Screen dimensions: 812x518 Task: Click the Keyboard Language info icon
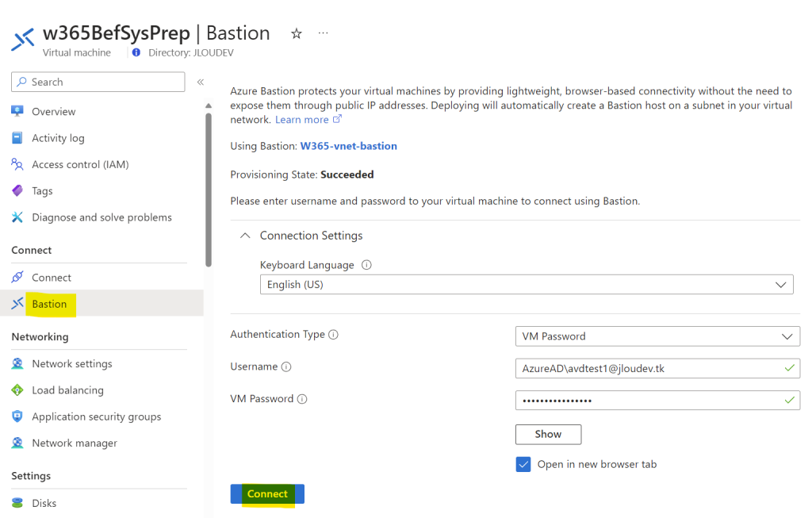(x=366, y=265)
